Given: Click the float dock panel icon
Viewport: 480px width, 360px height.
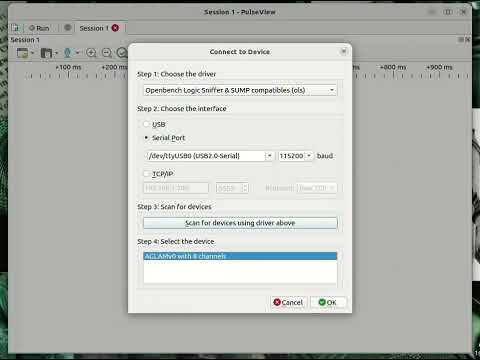Looking at the screenshot, I should point(461,40).
